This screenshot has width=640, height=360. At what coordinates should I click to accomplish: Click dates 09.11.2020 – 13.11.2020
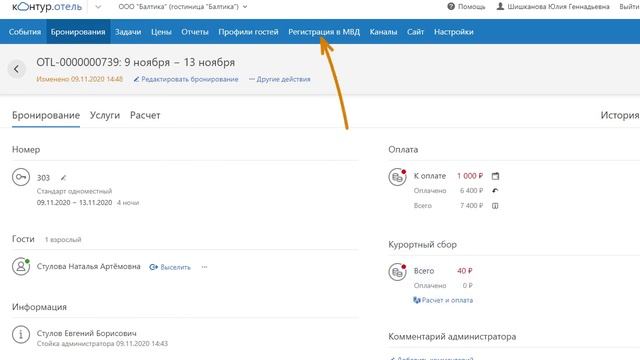(x=74, y=202)
